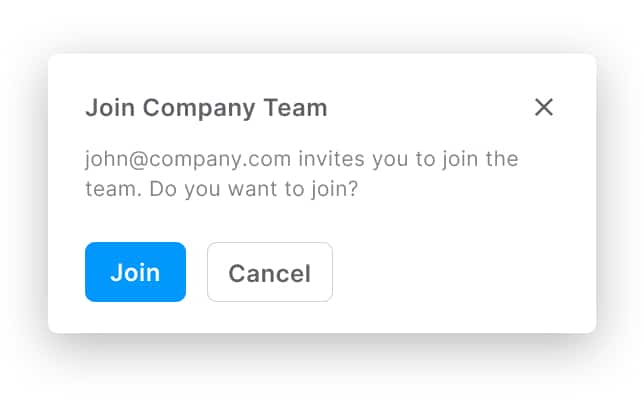Screen dimensions: 644x405
Task: Dismiss the invite via the X icon
Action: pos(543,108)
